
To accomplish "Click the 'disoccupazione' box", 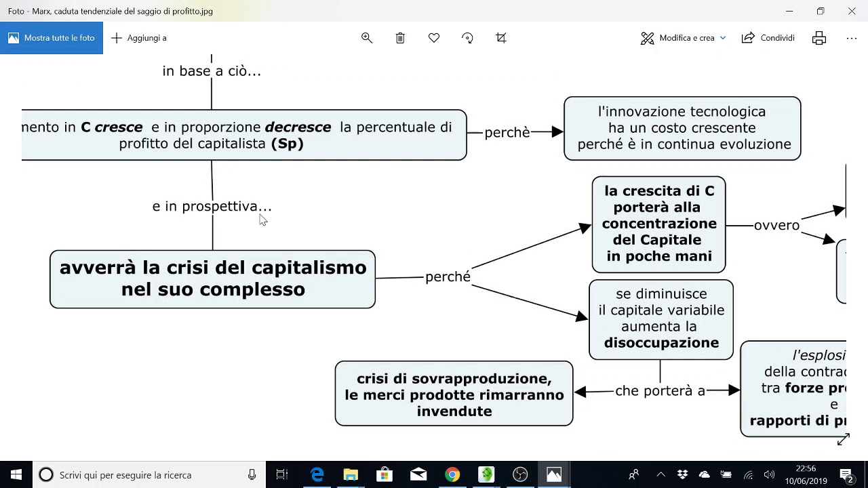I will (661, 319).
